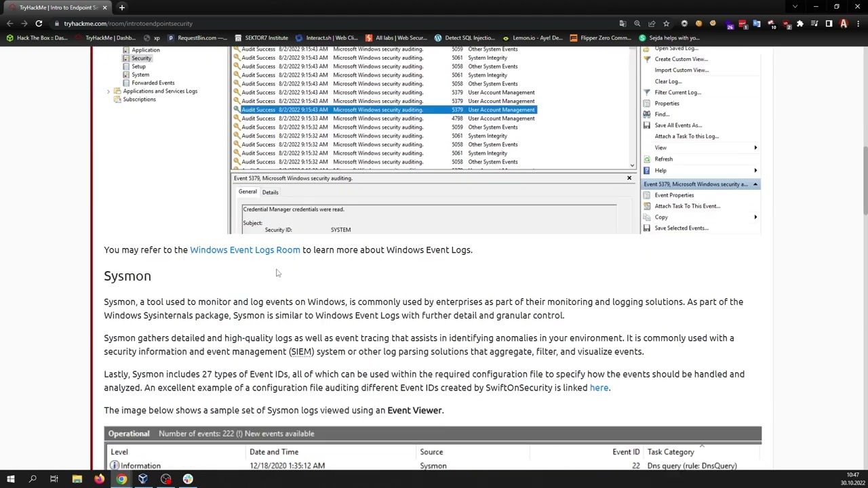
Task: Click the Task Category column header
Action: pyautogui.click(x=671, y=452)
